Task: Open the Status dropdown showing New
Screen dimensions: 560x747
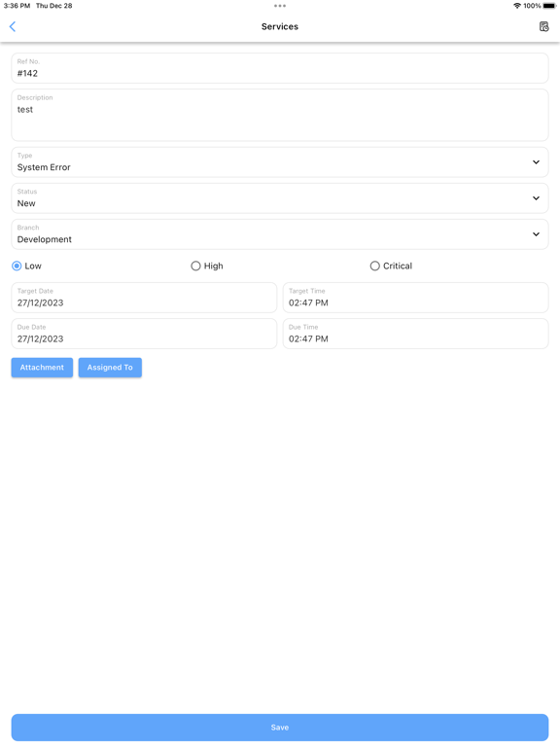Action: pyautogui.click(x=280, y=198)
